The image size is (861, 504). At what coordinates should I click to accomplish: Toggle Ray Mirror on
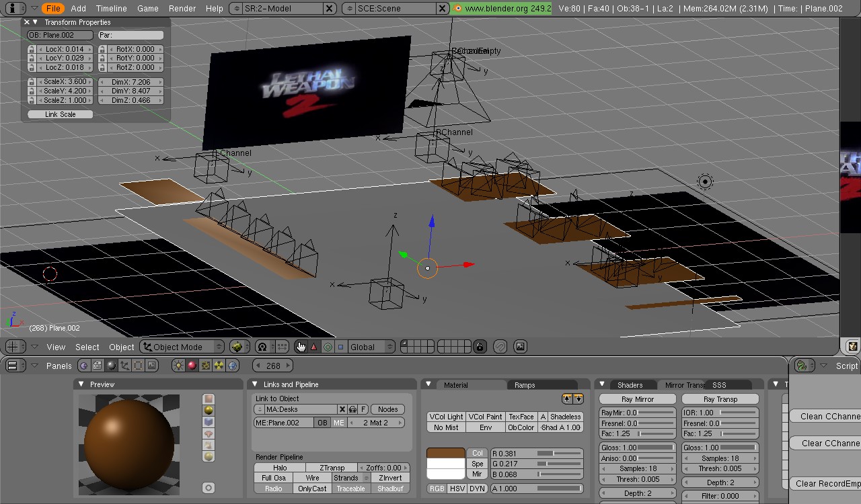[x=637, y=399]
